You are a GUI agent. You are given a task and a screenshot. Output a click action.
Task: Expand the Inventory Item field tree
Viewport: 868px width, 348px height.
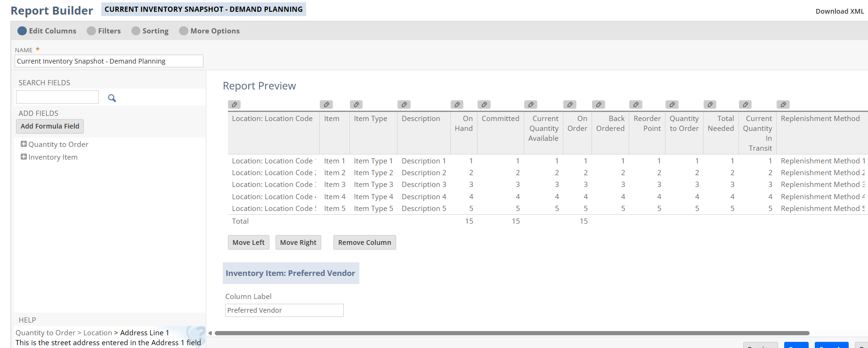click(x=24, y=157)
